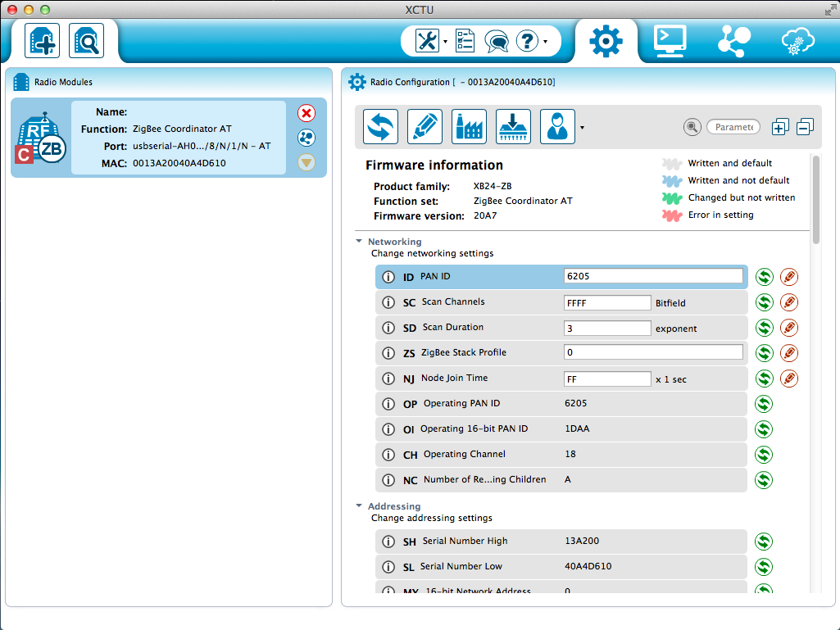Image resolution: width=840 pixels, height=630 pixels.
Task: Click the frames checklist toolbar icon
Action: (465, 41)
